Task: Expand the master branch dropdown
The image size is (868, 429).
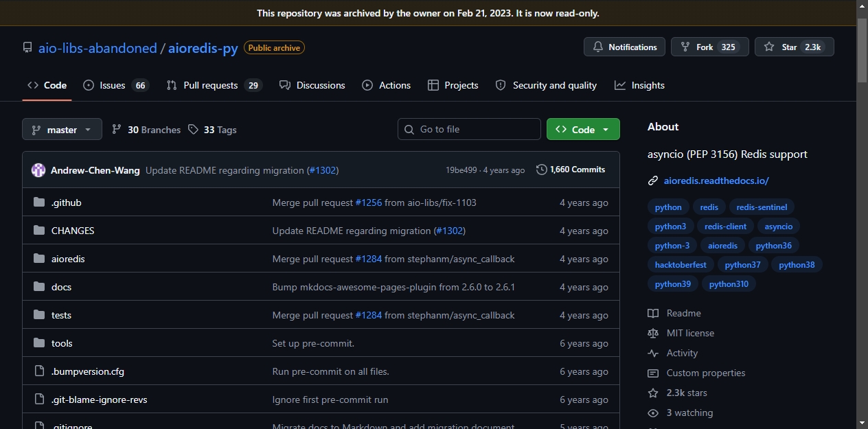Action: pos(62,129)
